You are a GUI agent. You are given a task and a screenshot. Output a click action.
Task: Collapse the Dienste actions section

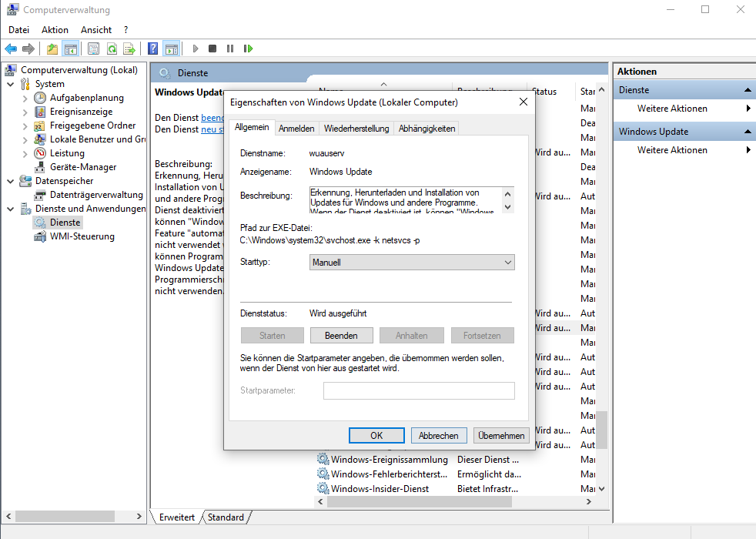748,90
